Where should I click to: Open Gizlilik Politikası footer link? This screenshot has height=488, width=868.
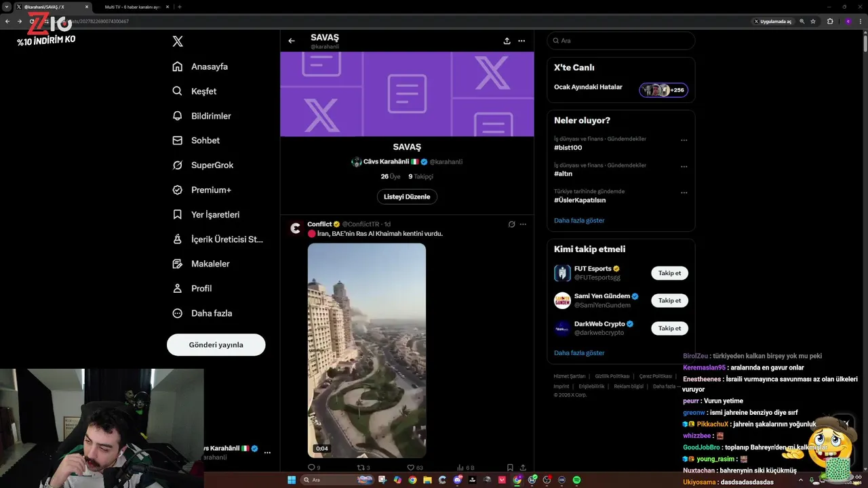click(612, 376)
